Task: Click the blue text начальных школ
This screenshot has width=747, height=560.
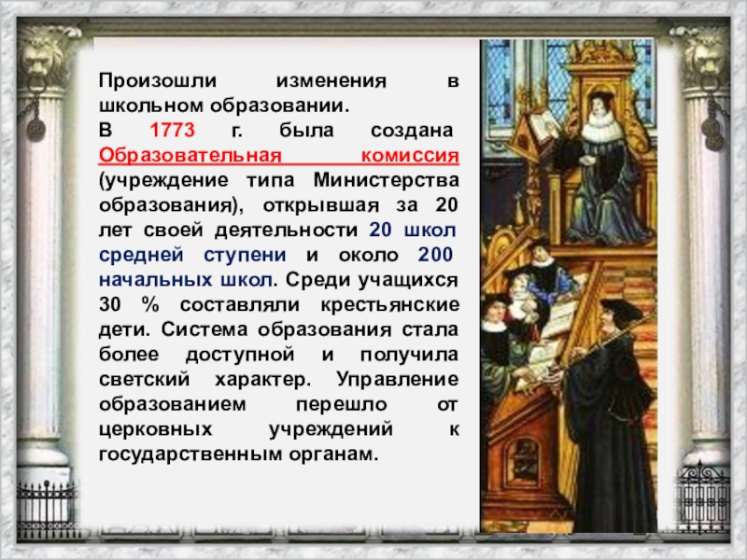Action: tap(186, 280)
